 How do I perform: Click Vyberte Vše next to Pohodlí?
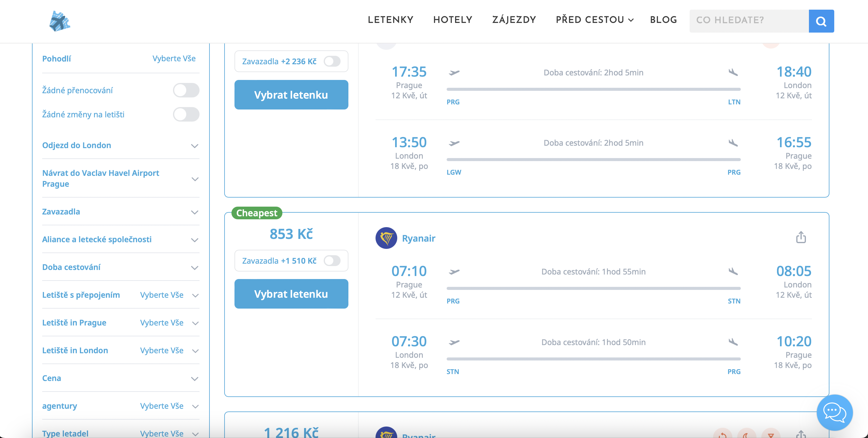[174, 58]
